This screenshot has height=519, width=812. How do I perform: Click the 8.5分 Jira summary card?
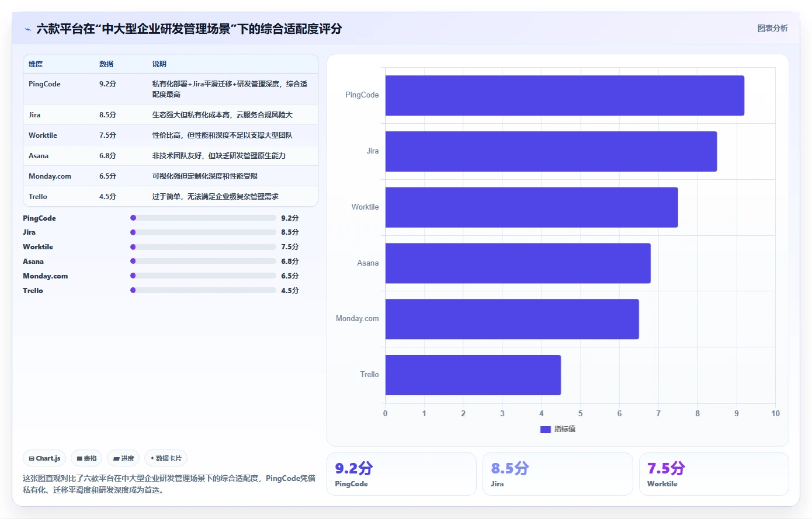point(557,474)
